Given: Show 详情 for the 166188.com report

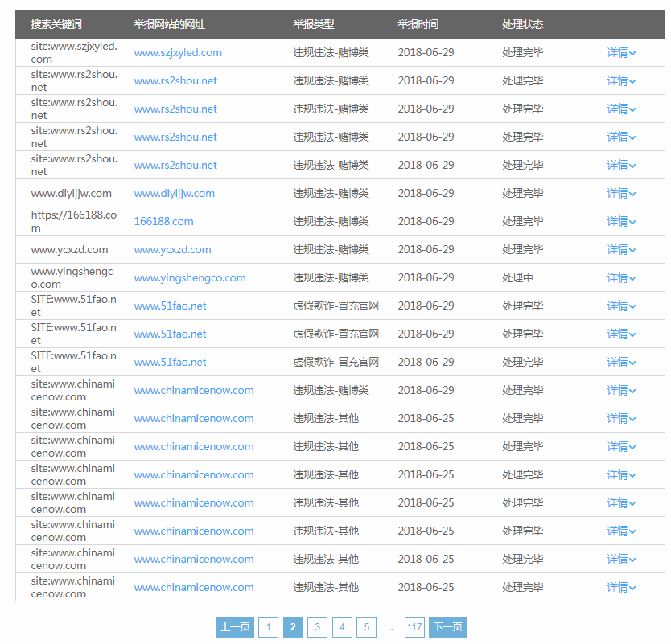Looking at the screenshot, I should pos(620,221).
